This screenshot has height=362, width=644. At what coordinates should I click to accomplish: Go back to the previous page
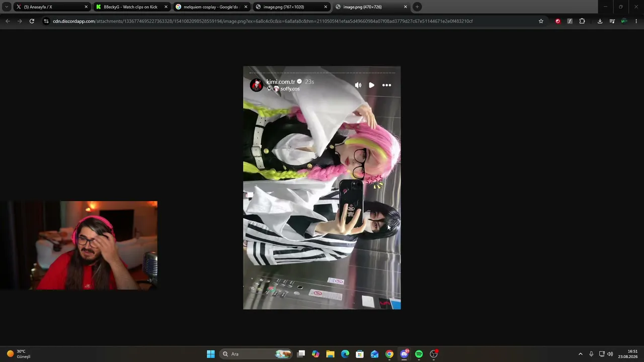(8, 21)
